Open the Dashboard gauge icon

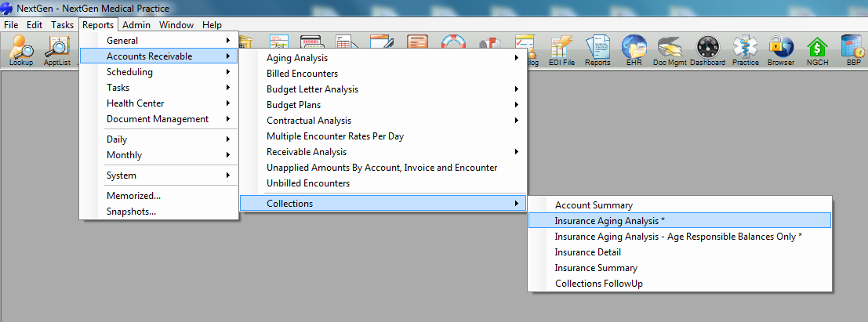(x=707, y=50)
